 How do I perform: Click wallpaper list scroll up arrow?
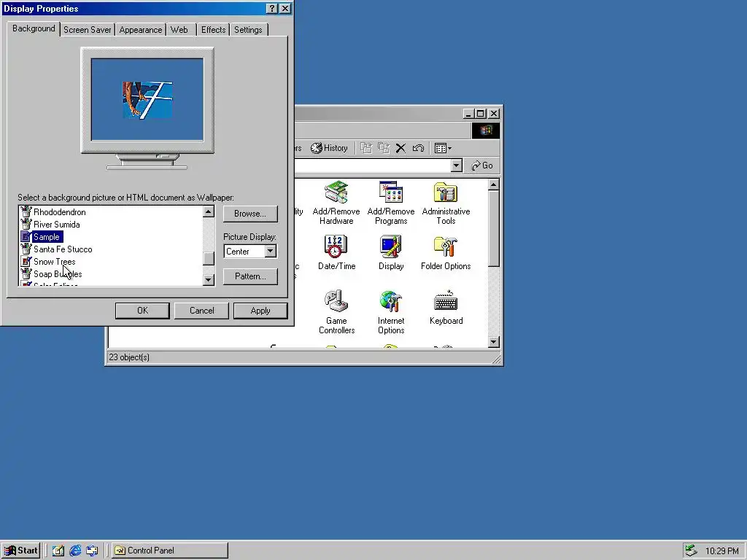click(209, 212)
